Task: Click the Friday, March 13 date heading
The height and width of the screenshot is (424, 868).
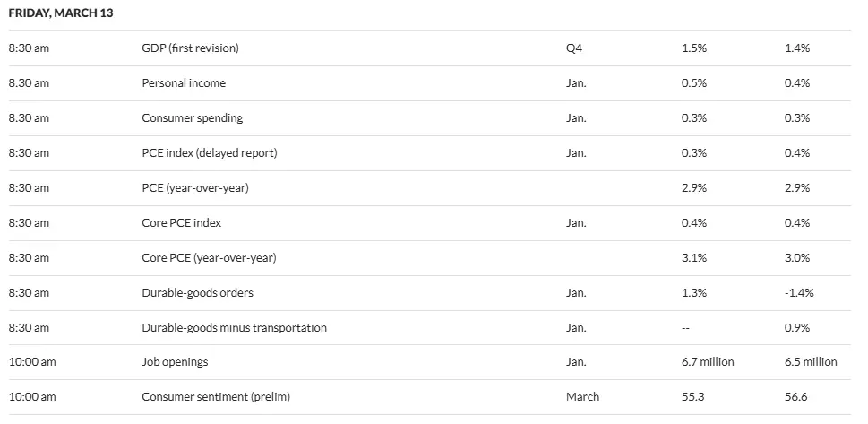Action: point(61,13)
